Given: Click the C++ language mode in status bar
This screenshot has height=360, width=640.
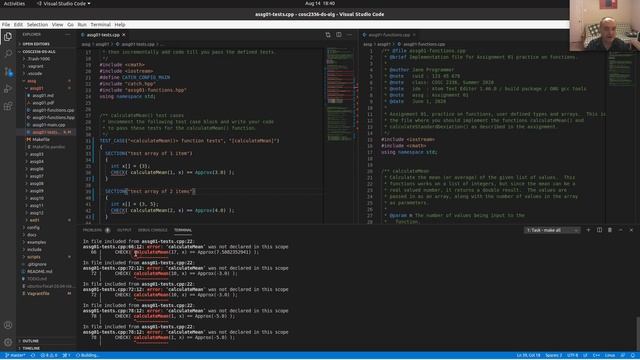Looking at the screenshot, I should pyautogui.click(x=596, y=356).
